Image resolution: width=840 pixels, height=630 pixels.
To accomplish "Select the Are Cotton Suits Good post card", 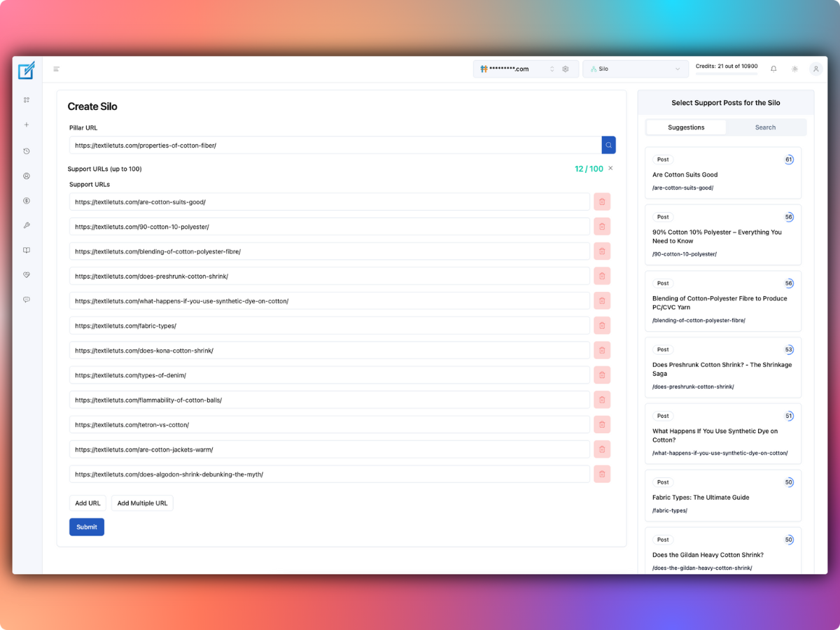I will pos(723,173).
